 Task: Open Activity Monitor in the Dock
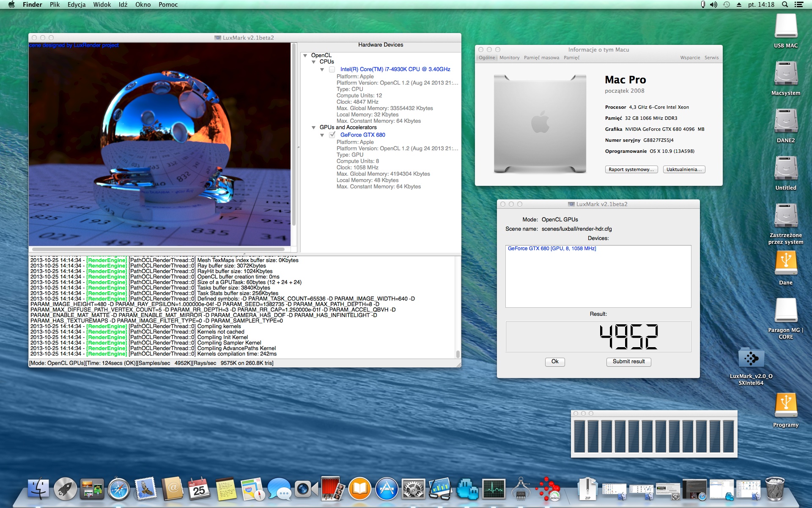click(494, 489)
